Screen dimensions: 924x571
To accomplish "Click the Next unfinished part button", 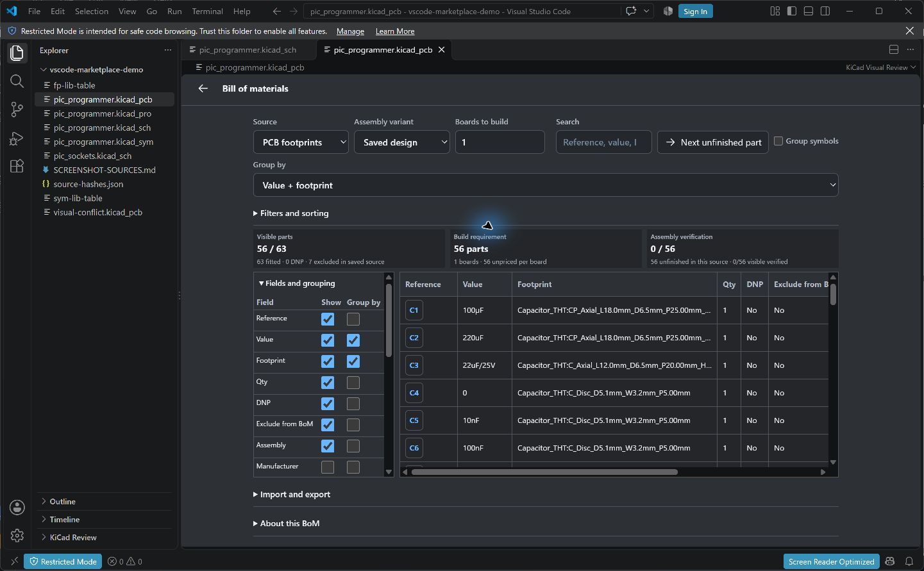I will (x=713, y=142).
